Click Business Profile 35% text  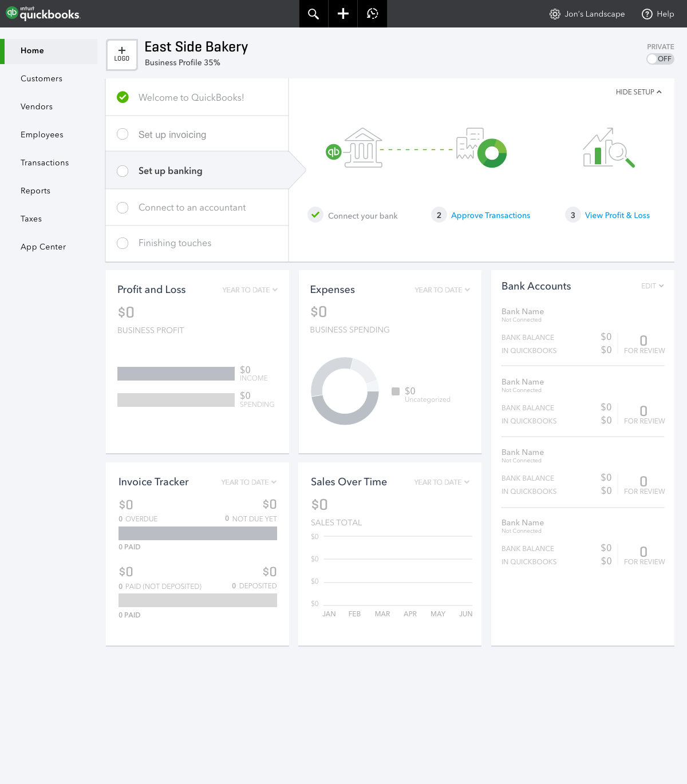point(183,62)
